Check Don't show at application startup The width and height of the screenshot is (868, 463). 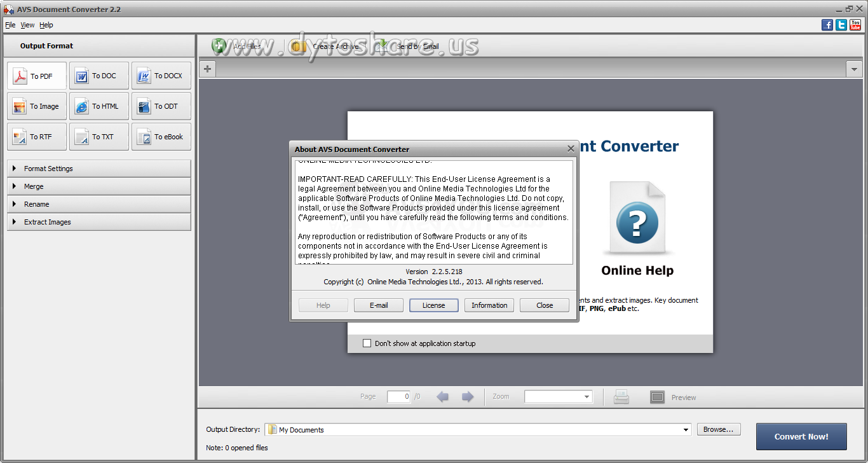[367, 343]
